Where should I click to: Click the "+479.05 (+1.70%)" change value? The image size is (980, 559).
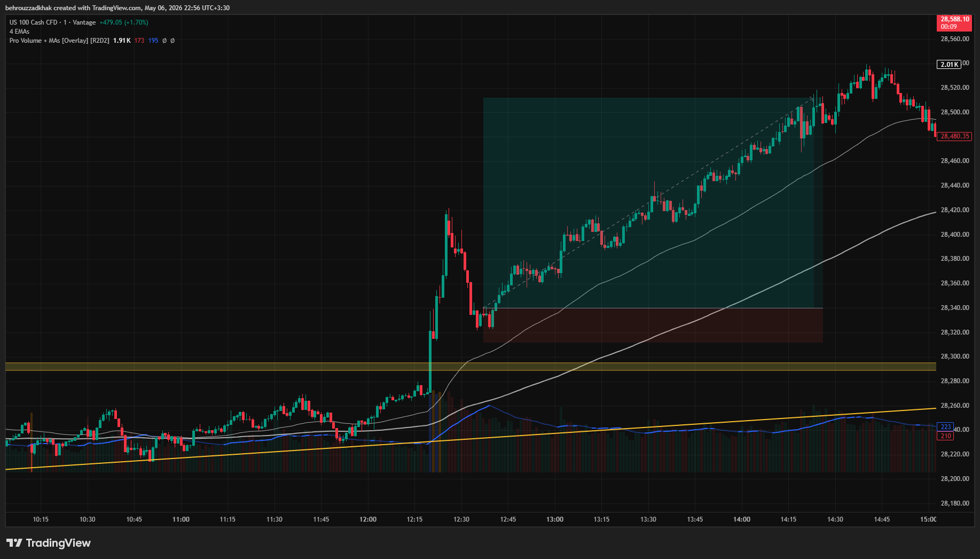(x=124, y=22)
